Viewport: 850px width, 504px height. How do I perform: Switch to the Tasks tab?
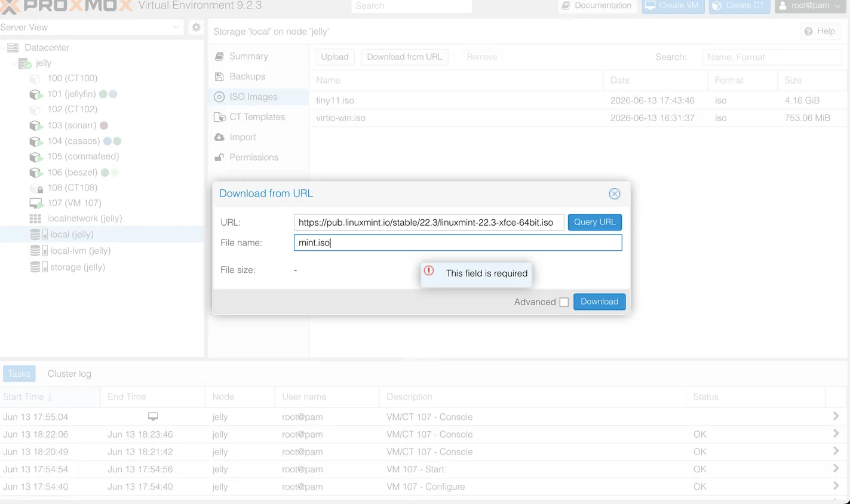pos(19,374)
